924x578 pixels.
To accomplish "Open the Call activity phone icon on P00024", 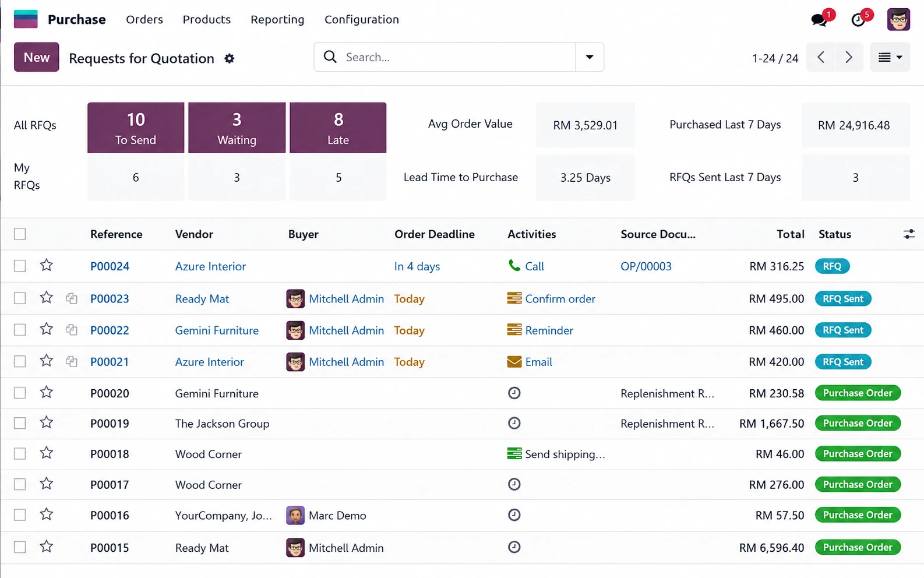I will tap(514, 266).
